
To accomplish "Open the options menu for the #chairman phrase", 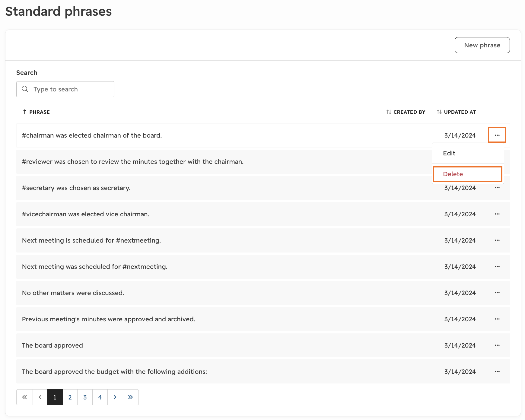I will tap(497, 135).
